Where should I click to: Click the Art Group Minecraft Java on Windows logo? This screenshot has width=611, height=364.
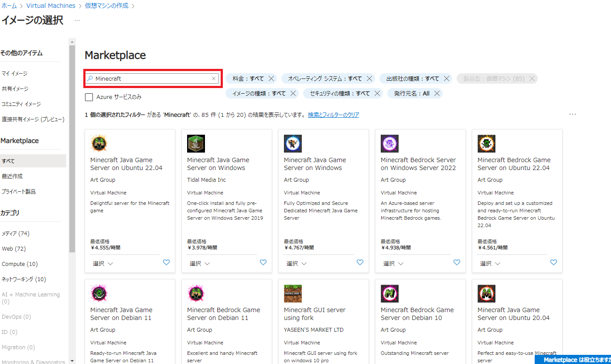tap(293, 143)
